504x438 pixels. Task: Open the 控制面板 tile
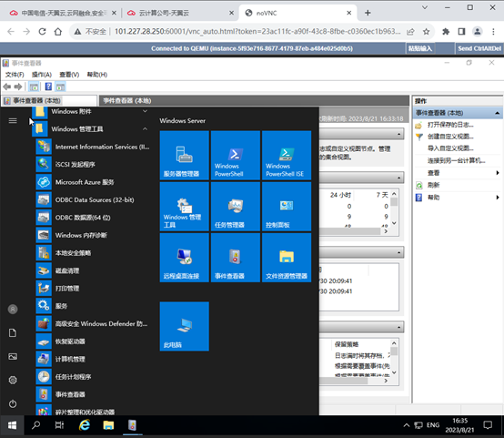tap(287, 207)
